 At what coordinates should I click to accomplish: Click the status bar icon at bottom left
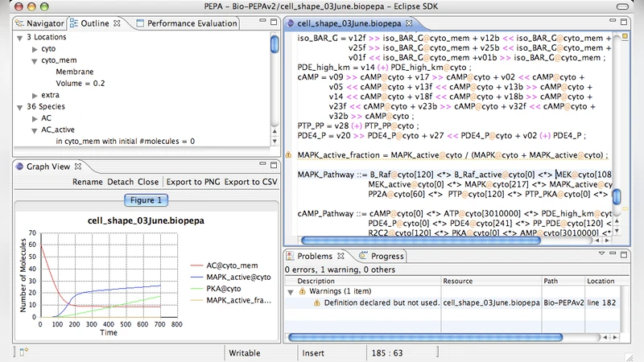tap(24, 352)
